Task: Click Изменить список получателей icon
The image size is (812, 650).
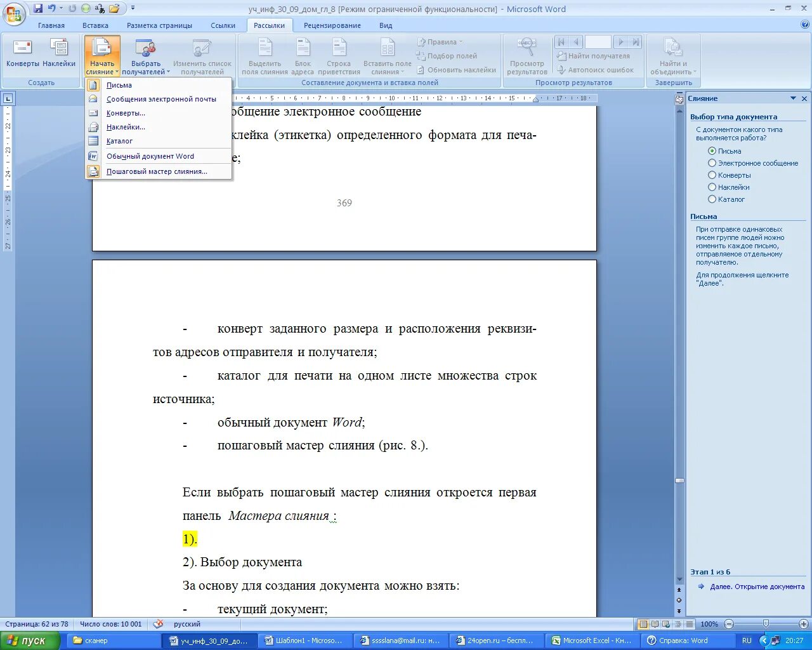Action: 202,56
